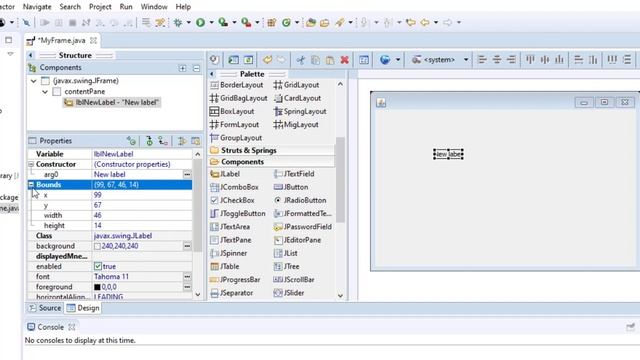Open the Window menu
640x360 pixels.
(154, 7)
